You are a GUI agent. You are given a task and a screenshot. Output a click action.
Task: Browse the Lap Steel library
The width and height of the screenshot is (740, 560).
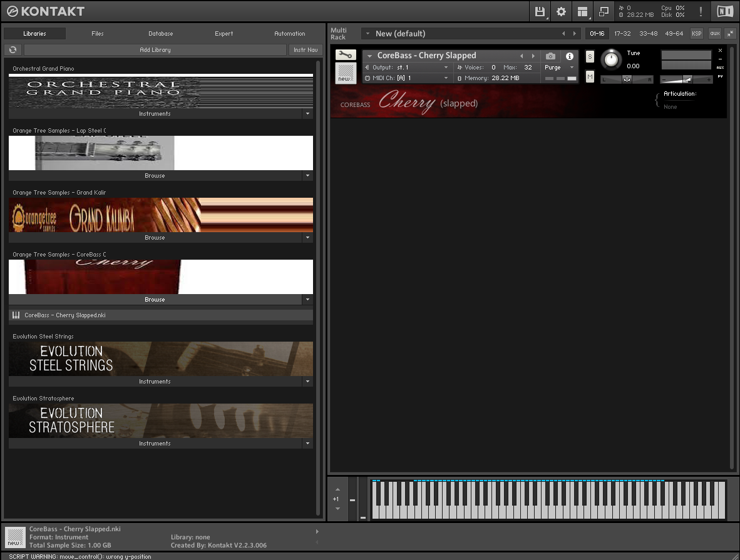point(155,175)
